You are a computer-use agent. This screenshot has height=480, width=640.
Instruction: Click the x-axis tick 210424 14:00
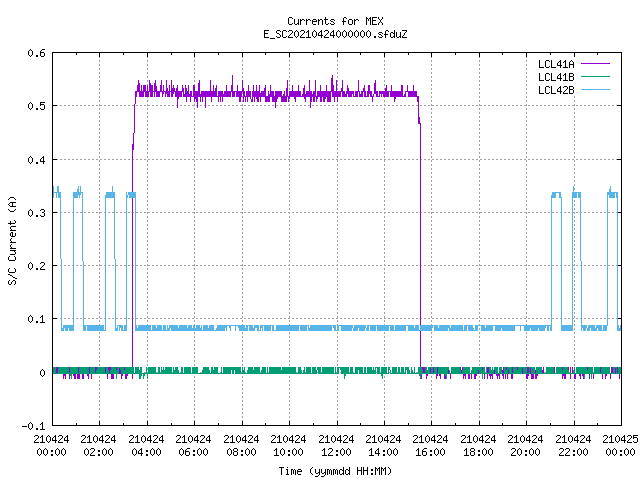pos(383,446)
